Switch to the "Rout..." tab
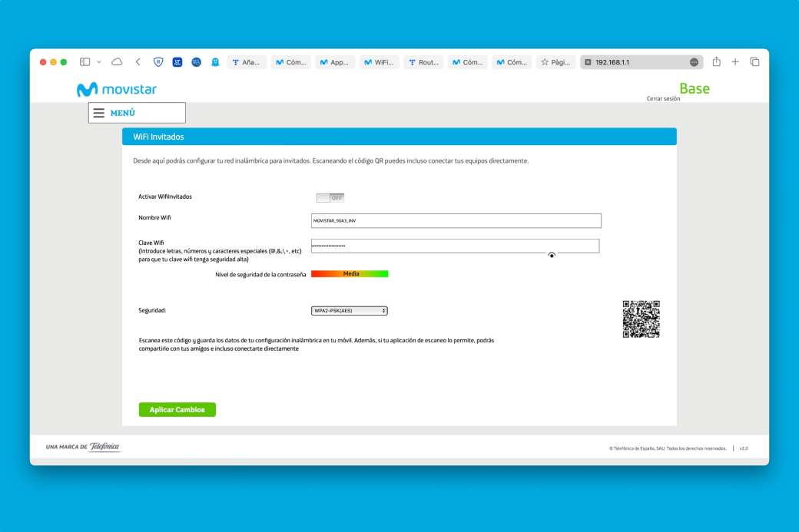The height and width of the screenshot is (532, 799). point(423,62)
